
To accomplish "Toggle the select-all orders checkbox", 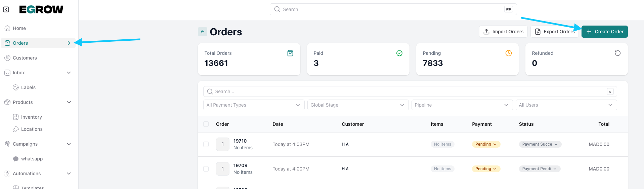I will pyautogui.click(x=206, y=124).
